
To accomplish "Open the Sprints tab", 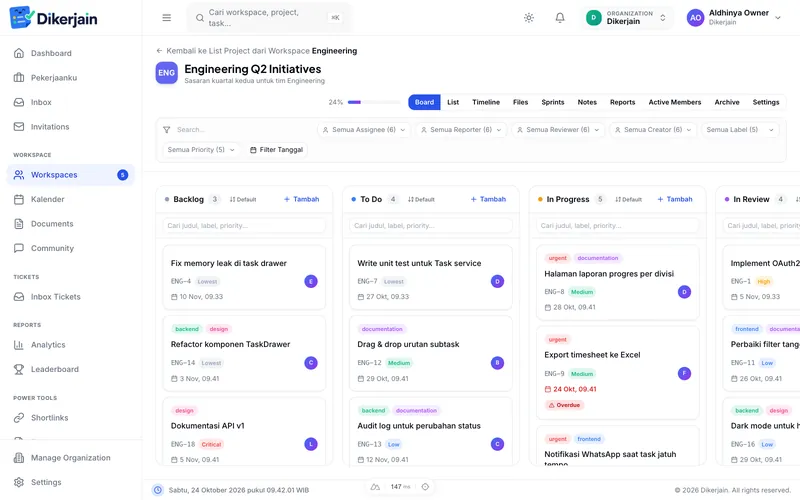I will [x=553, y=102].
